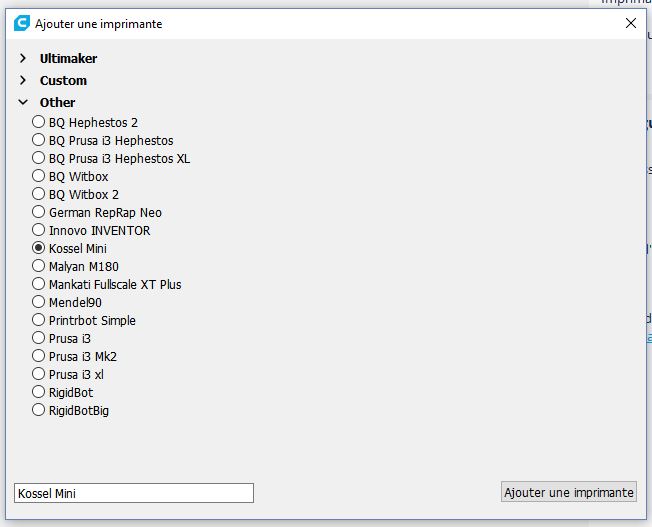Select Mankati Fullscale XT Plus option
Viewport: 652px width, 527px height.
pos(38,284)
